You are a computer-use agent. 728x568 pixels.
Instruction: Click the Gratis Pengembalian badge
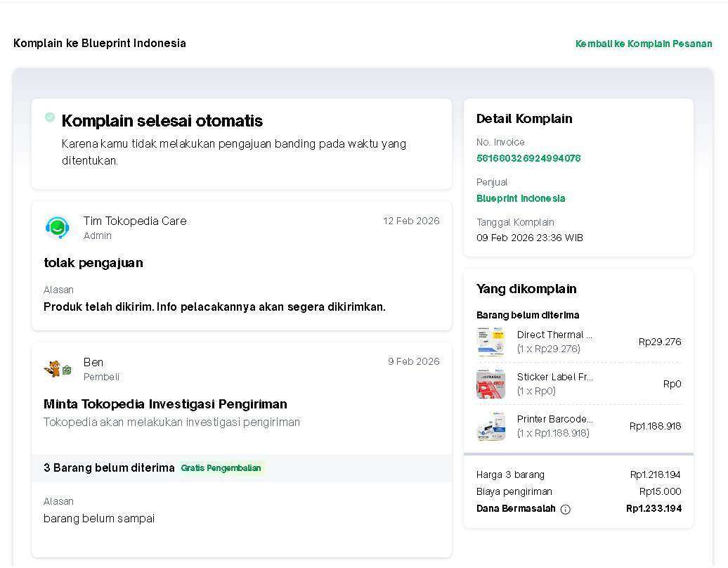click(221, 468)
